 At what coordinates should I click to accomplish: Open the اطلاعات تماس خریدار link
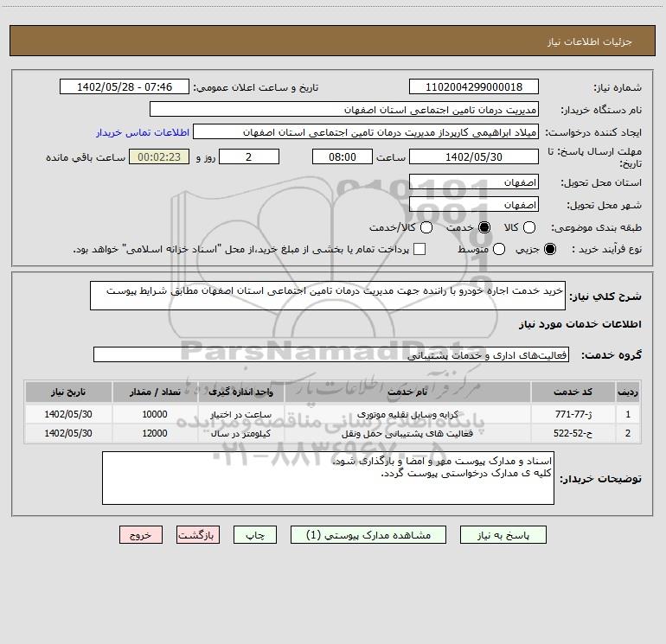tap(143, 132)
